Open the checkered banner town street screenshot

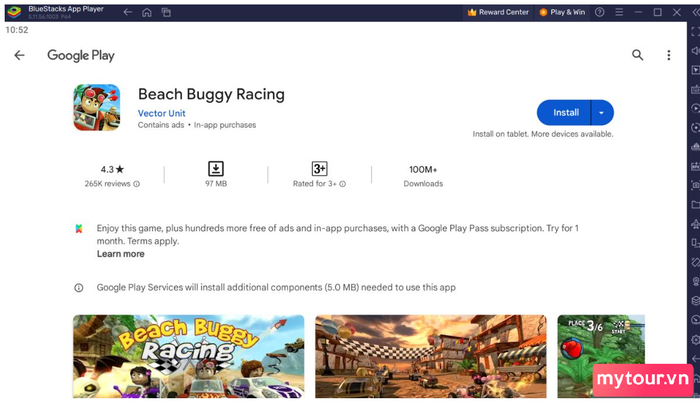click(x=431, y=356)
